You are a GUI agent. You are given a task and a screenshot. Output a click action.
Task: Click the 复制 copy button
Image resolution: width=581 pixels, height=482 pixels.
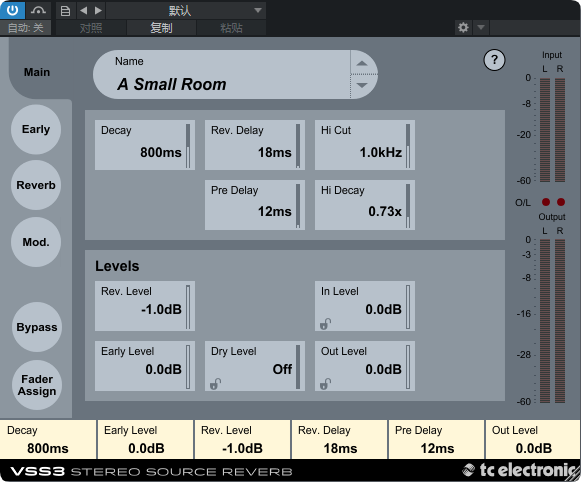(161, 28)
